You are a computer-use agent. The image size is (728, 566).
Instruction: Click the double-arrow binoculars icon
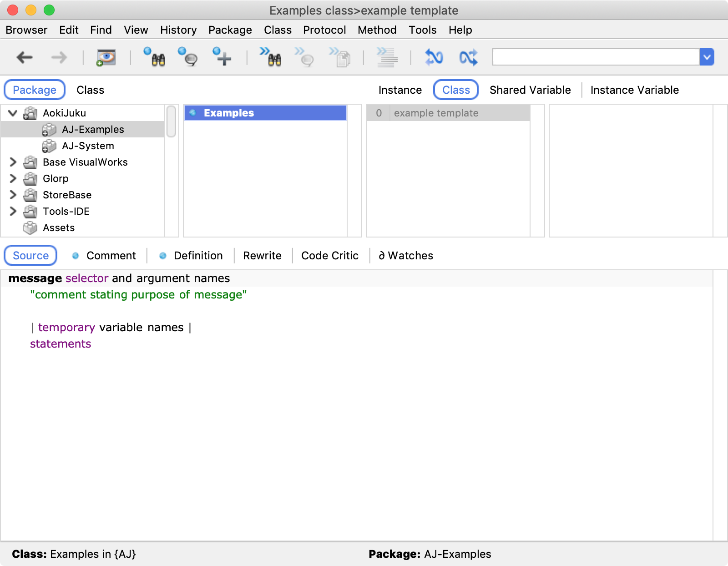pyautogui.click(x=271, y=57)
